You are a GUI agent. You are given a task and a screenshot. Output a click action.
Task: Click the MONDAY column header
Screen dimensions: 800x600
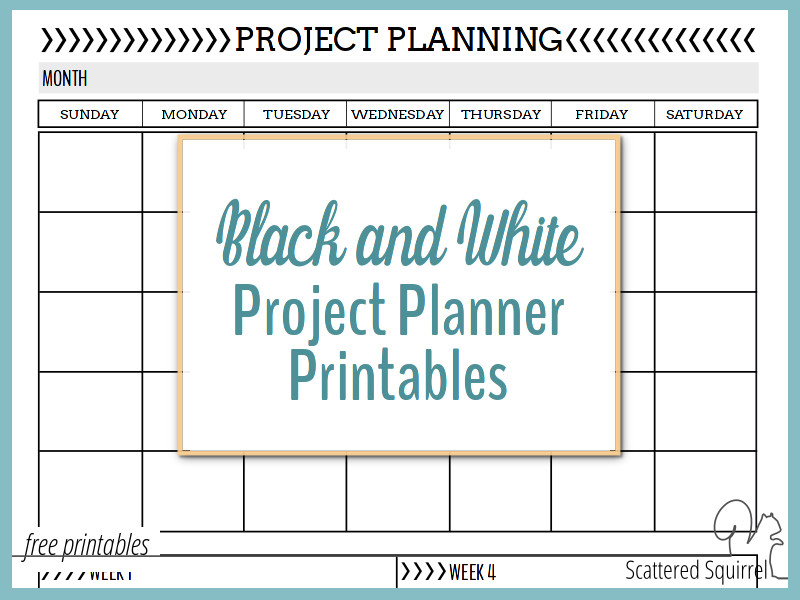coord(194,114)
